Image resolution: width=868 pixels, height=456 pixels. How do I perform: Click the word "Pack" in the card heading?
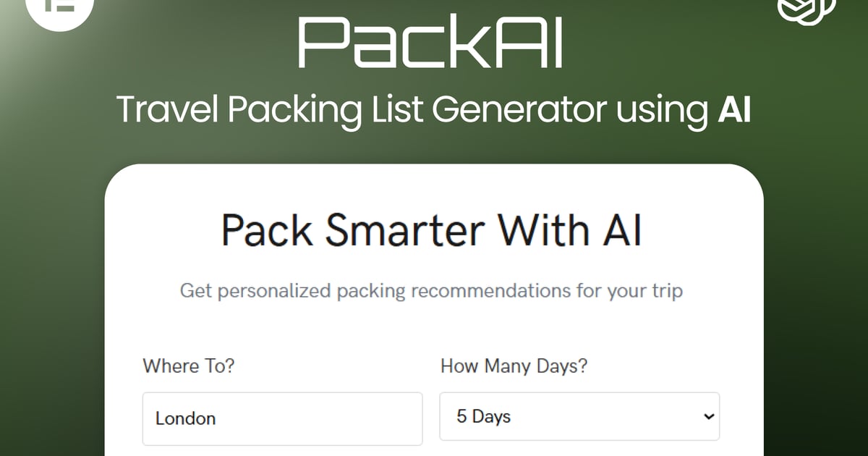[266, 230]
